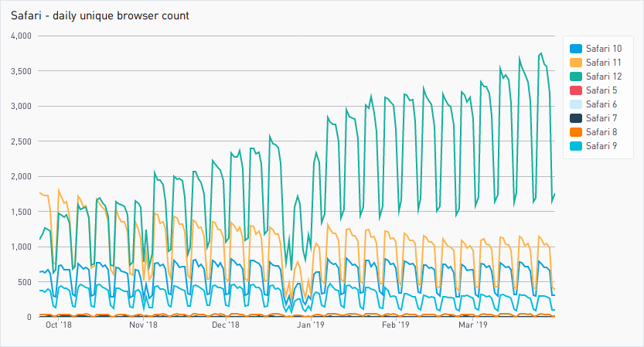The width and height of the screenshot is (644, 347).
Task: Click the Safari 11 legend color swatch
Action: pos(576,63)
